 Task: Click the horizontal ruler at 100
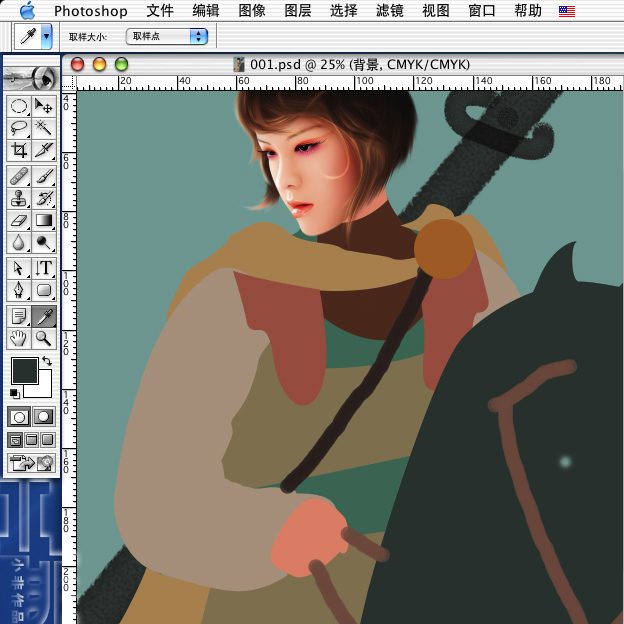364,81
